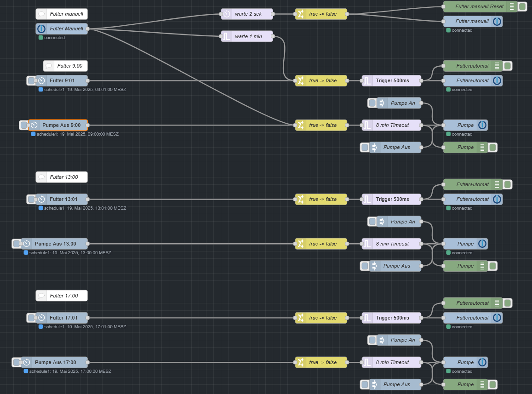The height and width of the screenshot is (394, 532).
Task: Toggle the top Futterautomat debug node button
Action: pyautogui.click(x=508, y=66)
